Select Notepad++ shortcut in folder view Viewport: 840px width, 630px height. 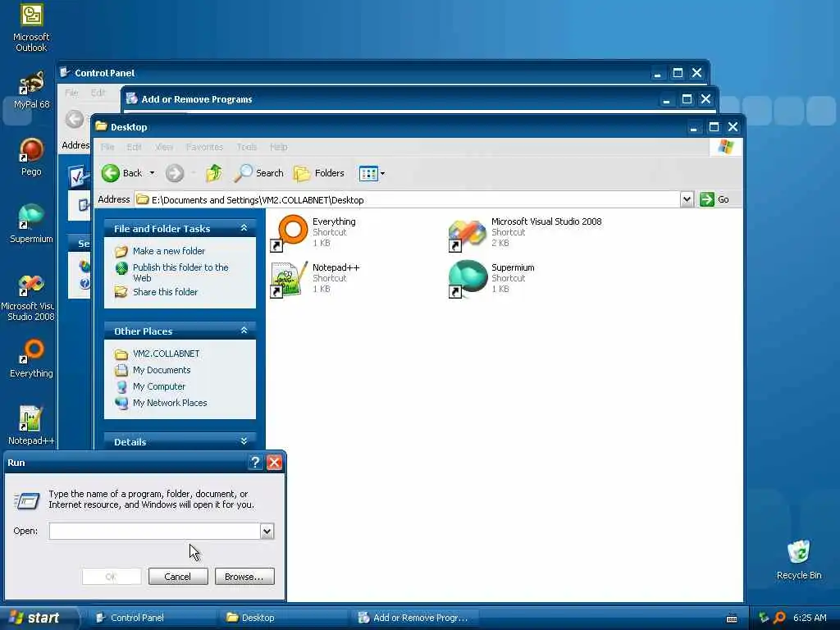[x=315, y=279]
